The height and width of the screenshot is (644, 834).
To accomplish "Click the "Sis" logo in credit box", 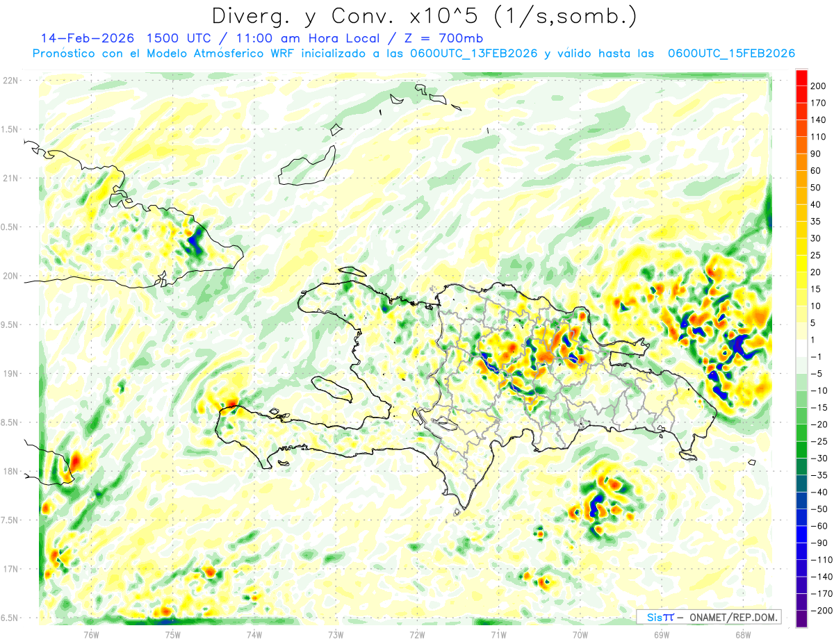I will coord(655,617).
